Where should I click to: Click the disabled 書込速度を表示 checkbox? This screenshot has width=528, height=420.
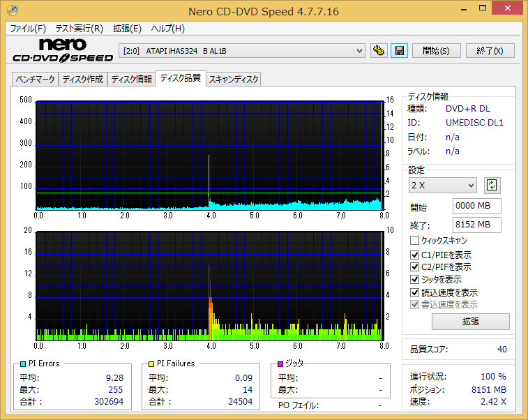click(414, 304)
